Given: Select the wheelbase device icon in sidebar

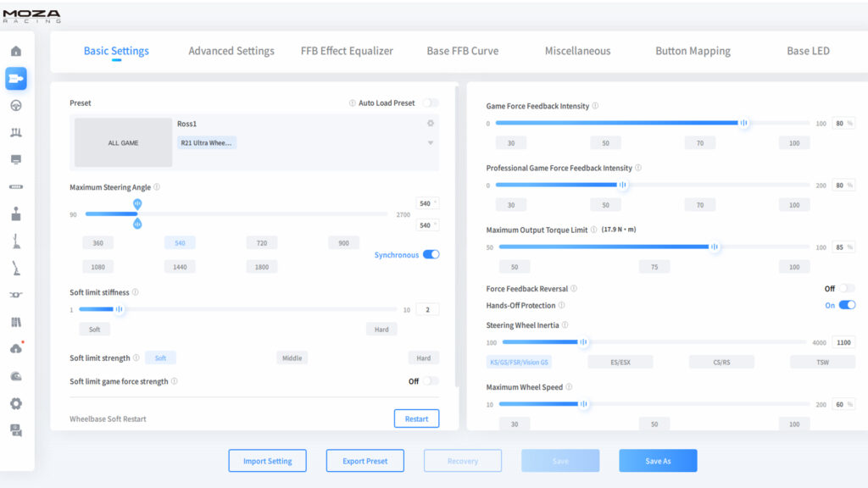Looking at the screenshot, I should tap(17, 77).
